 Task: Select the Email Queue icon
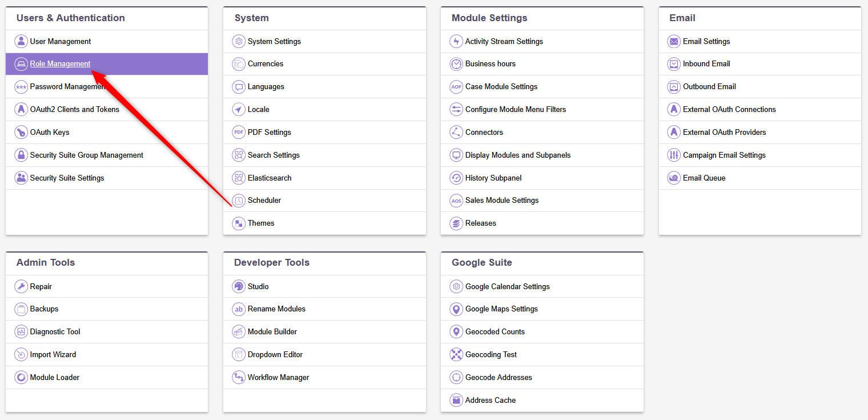pyautogui.click(x=673, y=178)
